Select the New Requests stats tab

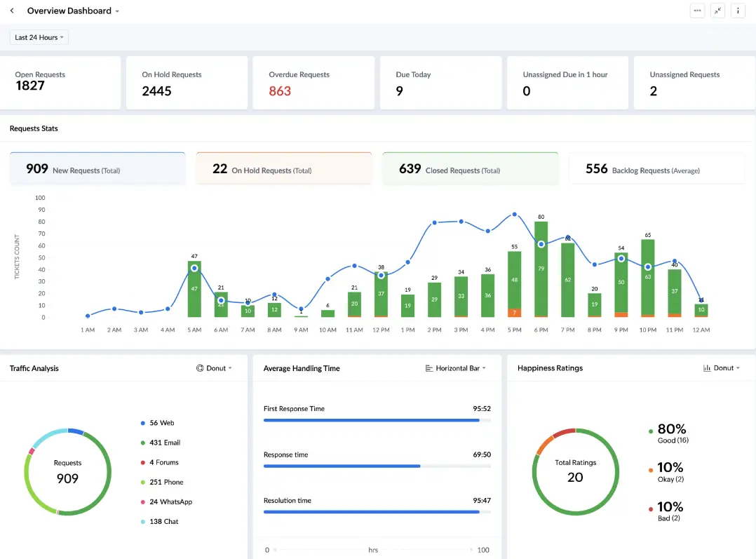click(97, 168)
